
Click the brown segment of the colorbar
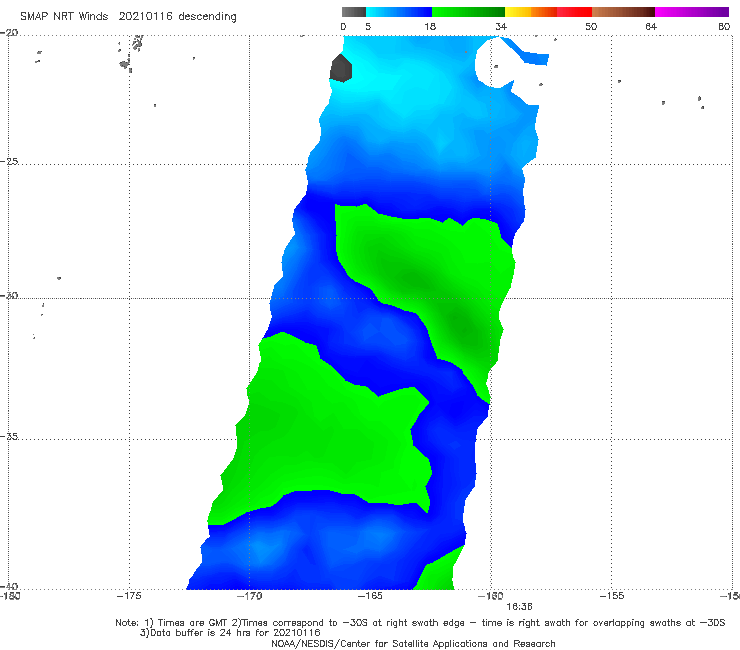623,12
